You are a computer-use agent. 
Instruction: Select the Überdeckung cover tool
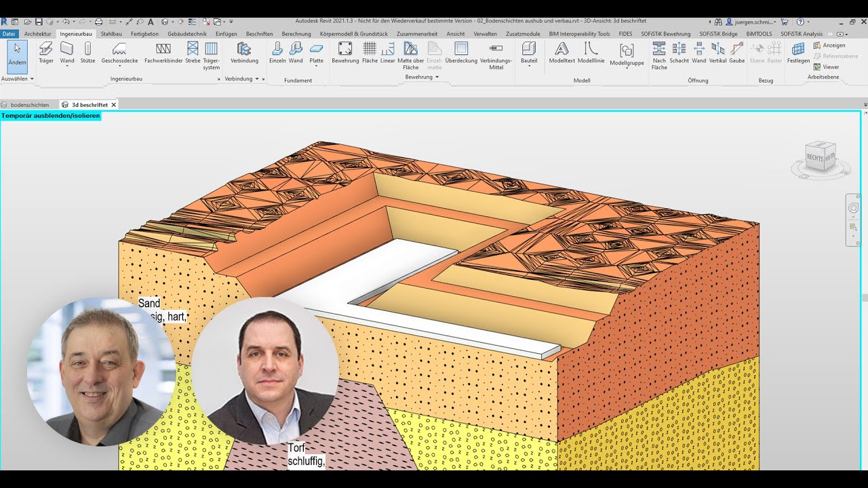click(x=461, y=52)
